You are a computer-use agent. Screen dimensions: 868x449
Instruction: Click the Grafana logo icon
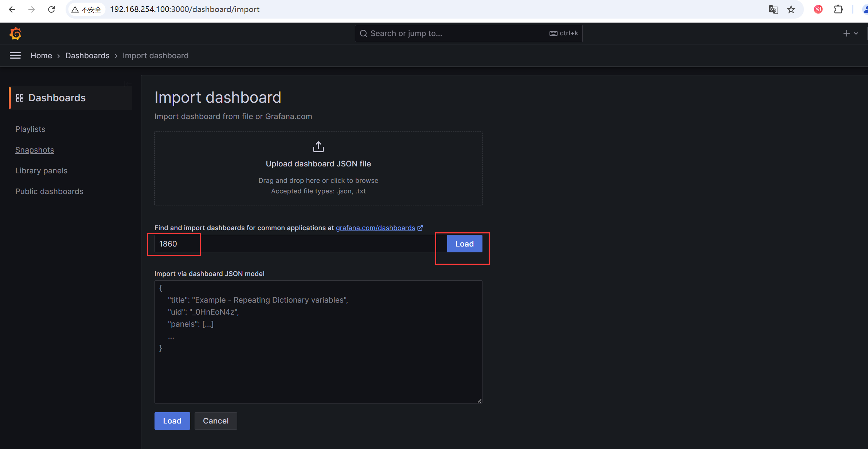pos(15,34)
